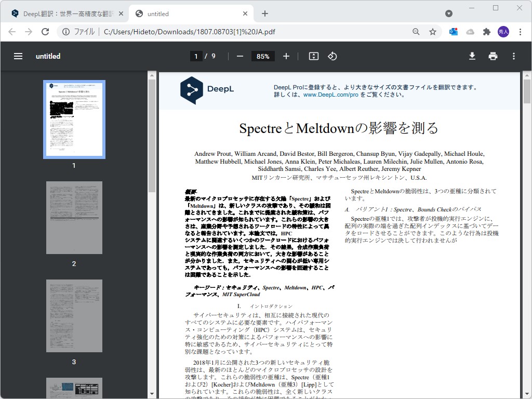The height and width of the screenshot is (399, 532).
Task: Toggle the thumbnail sidebar with the hamburger icon
Action: 18,56
